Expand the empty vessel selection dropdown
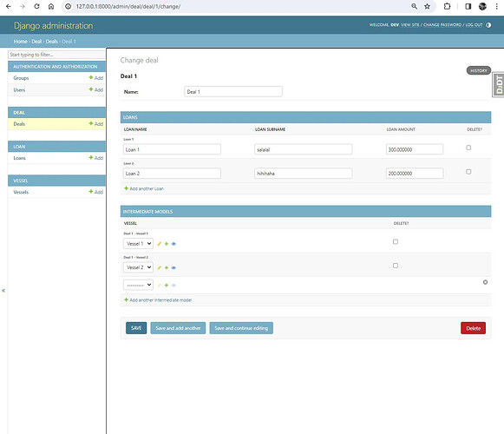Screen dimensions: 504x434 coord(138,285)
